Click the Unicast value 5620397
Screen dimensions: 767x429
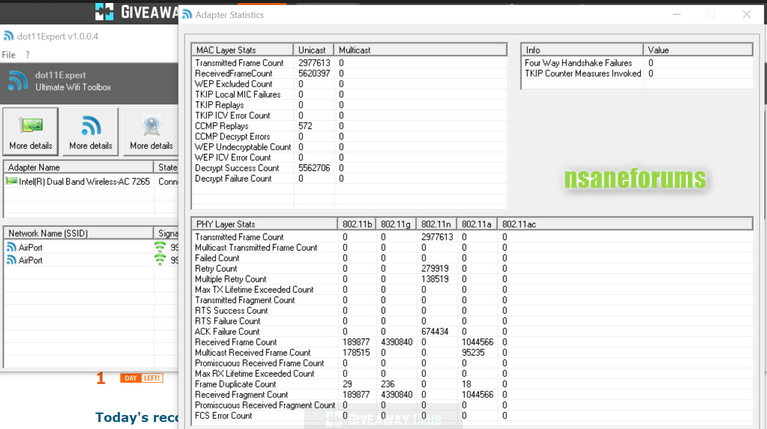314,73
